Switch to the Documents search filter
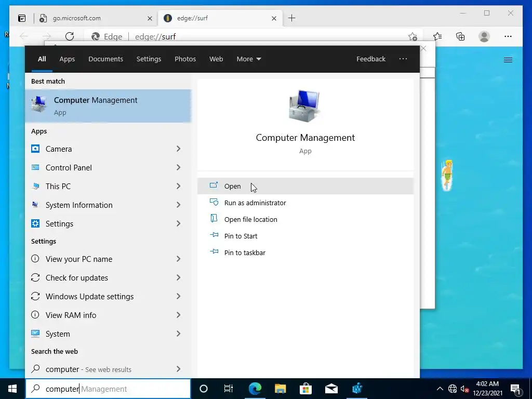 click(x=105, y=59)
